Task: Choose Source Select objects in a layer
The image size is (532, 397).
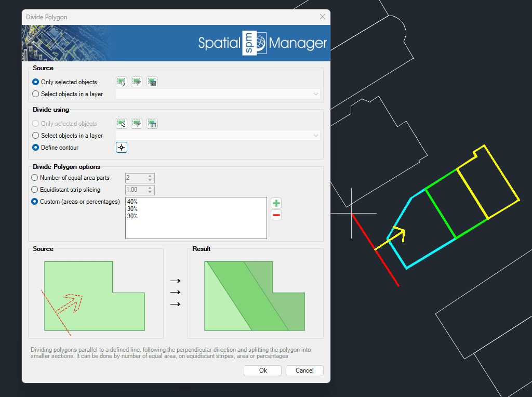Action: click(68, 94)
